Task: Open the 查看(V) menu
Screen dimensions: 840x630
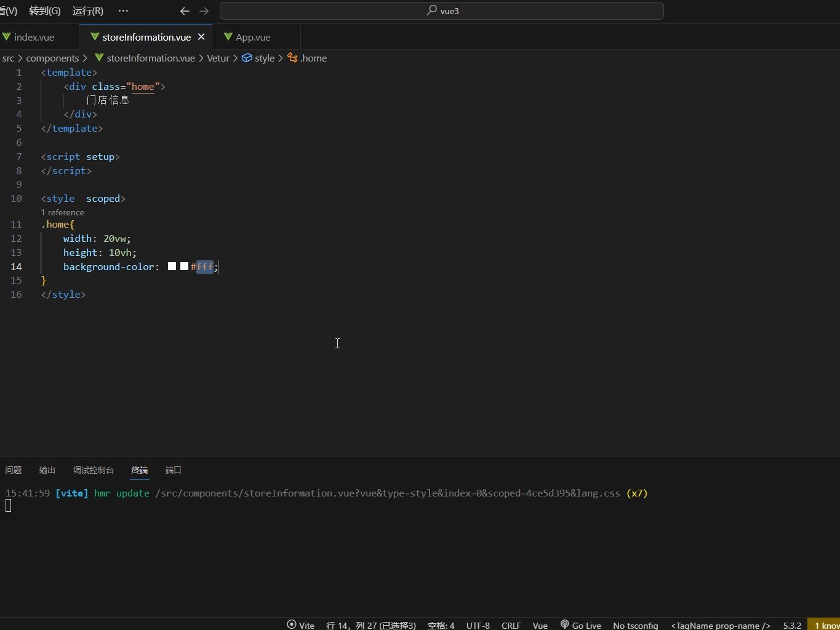Action: 9,11
